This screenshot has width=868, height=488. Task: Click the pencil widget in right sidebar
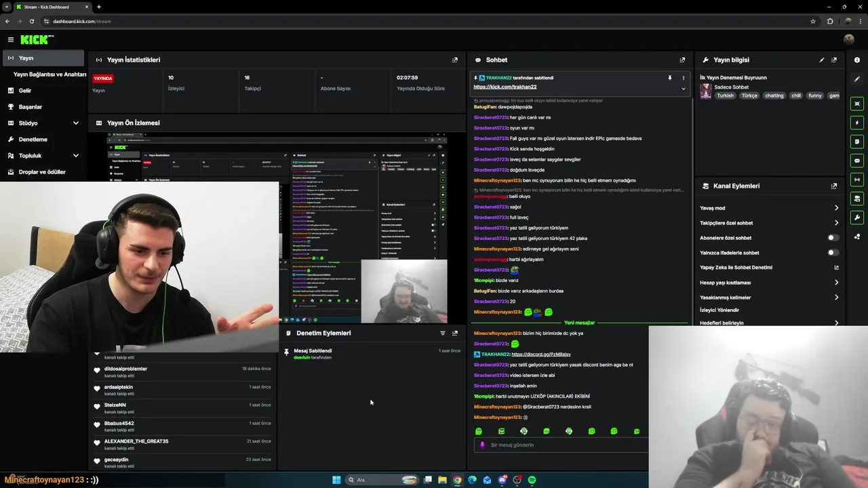click(x=857, y=79)
